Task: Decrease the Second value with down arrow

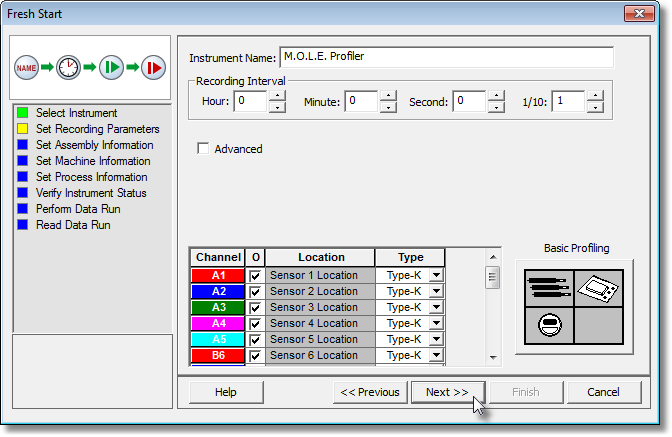Action: tap(496, 107)
